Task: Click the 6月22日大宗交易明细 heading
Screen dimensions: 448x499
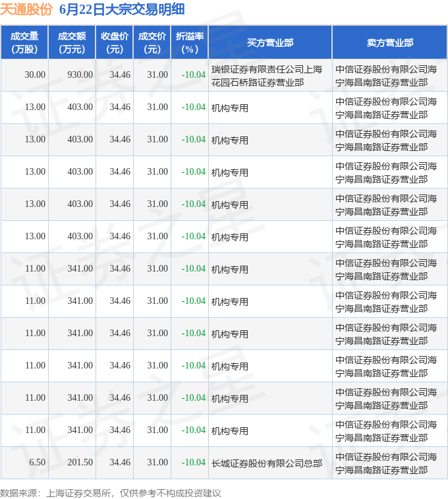Action: pos(122,9)
